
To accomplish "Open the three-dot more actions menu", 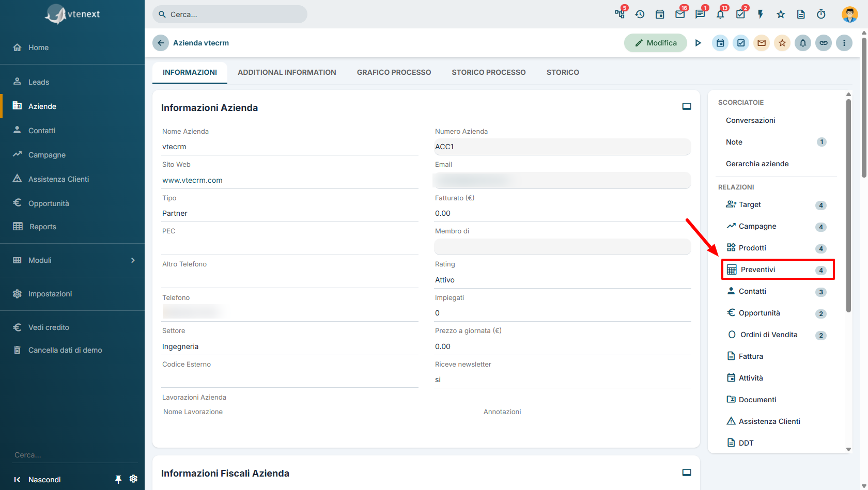I will tap(844, 43).
